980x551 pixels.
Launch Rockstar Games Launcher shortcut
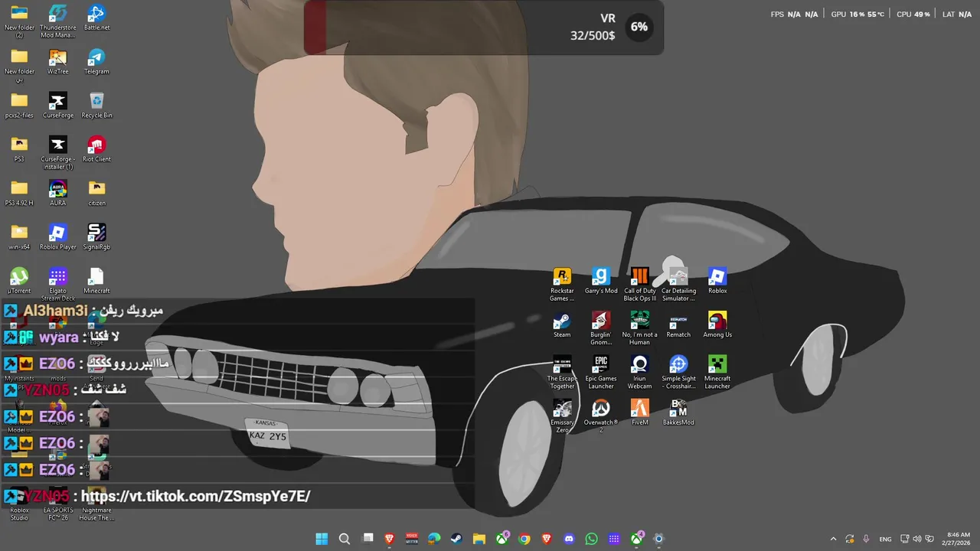click(x=562, y=284)
